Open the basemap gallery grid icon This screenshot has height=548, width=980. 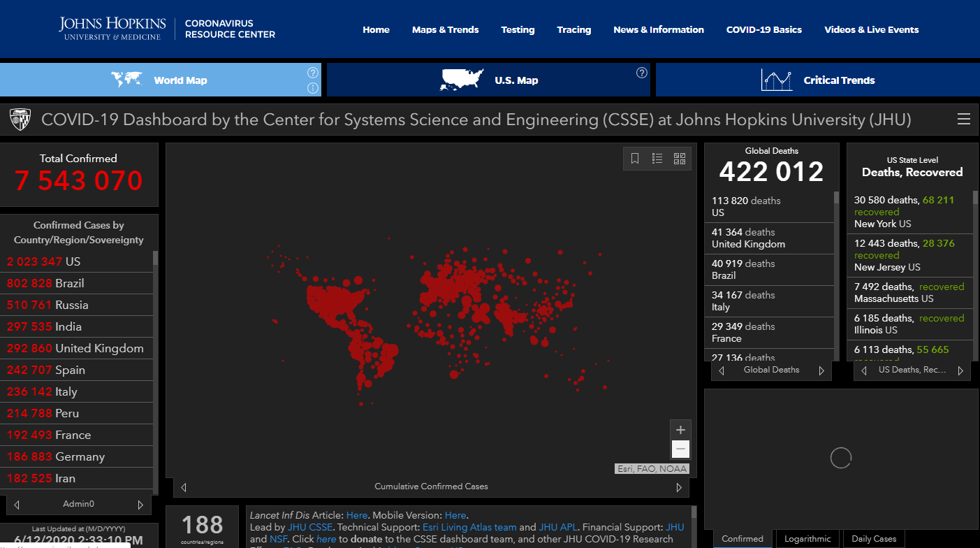[x=680, y=159]
